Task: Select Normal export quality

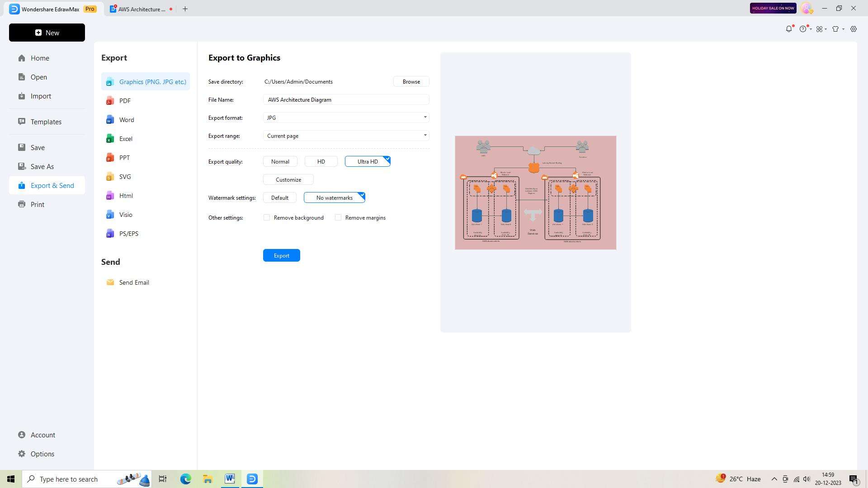Action: [280, 161]
